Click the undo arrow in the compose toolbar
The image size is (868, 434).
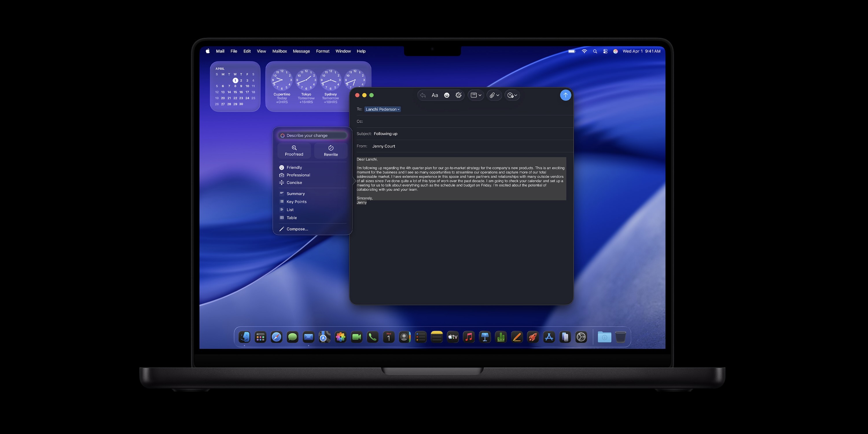coord(423,95)
